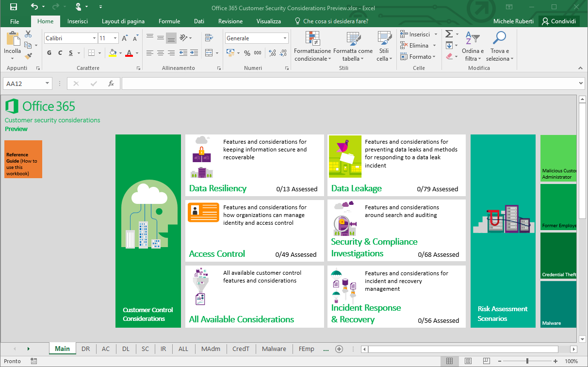
Task: Toggle italic (C) formatting
Action: 60,53
